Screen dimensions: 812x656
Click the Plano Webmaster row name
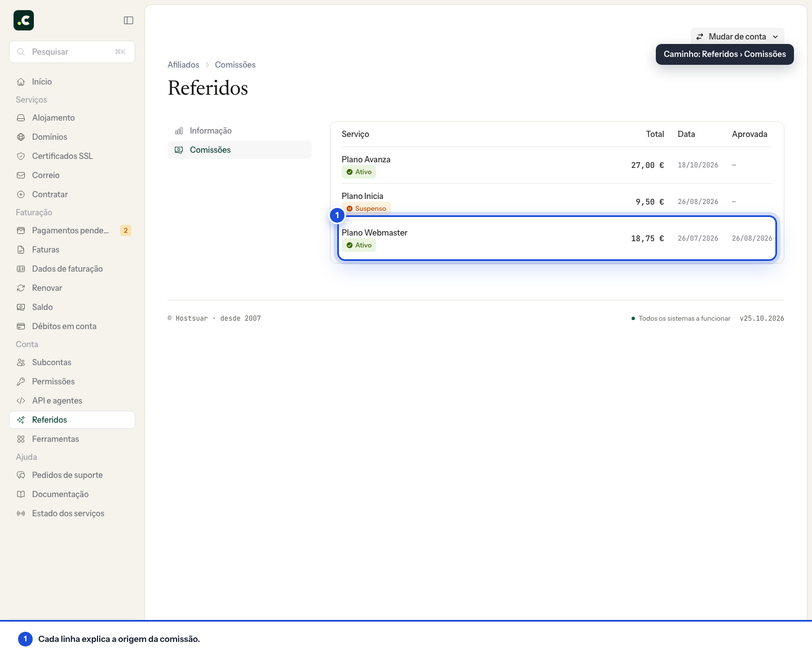374,233
